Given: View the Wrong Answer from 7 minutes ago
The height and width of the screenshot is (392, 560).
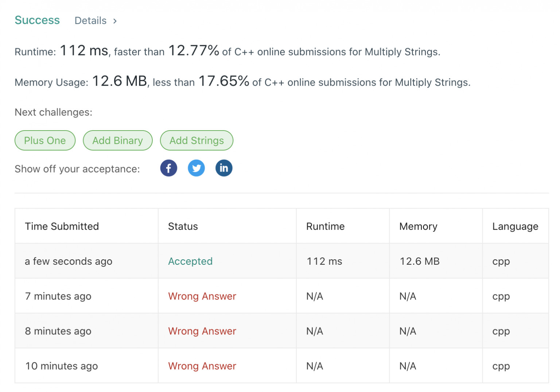Looking at the screenshot, I should tap(202, 296).
